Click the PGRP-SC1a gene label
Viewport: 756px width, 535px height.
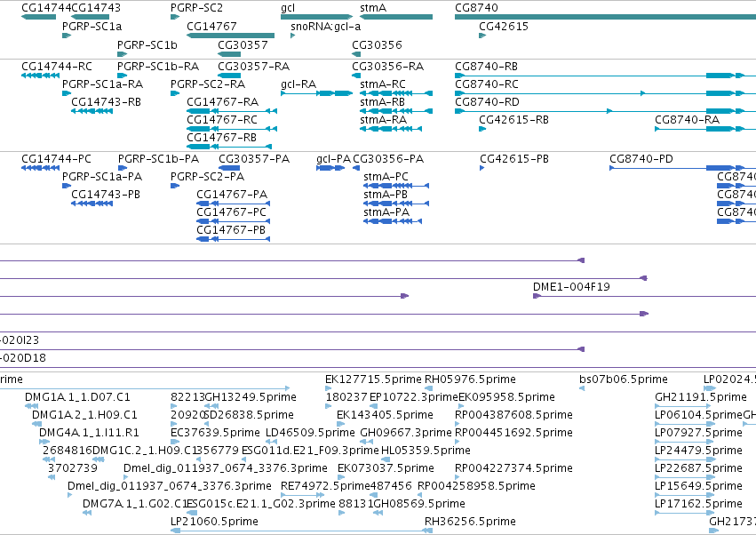(92, 26)
